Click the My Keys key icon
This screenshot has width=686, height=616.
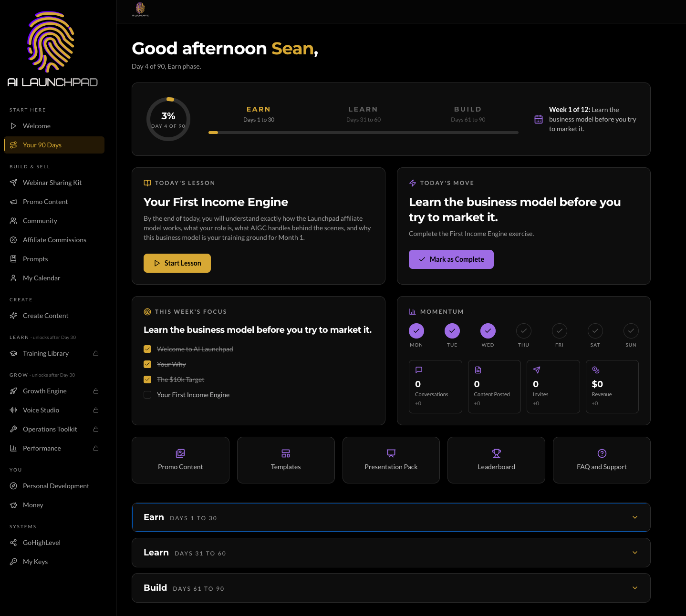[x=13, y=562]
